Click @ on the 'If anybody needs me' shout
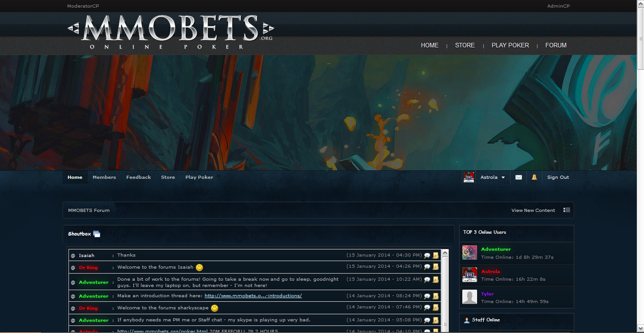Screen dimensions: 644x333 [x=73, y=320]
